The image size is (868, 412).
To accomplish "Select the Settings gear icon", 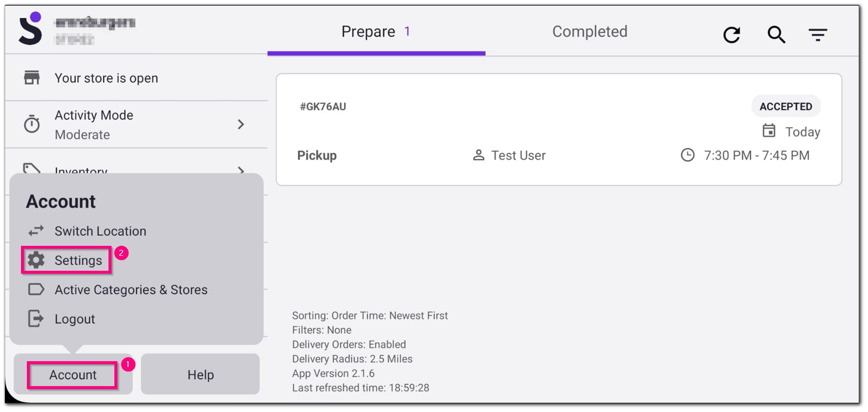I will point(36,260).
